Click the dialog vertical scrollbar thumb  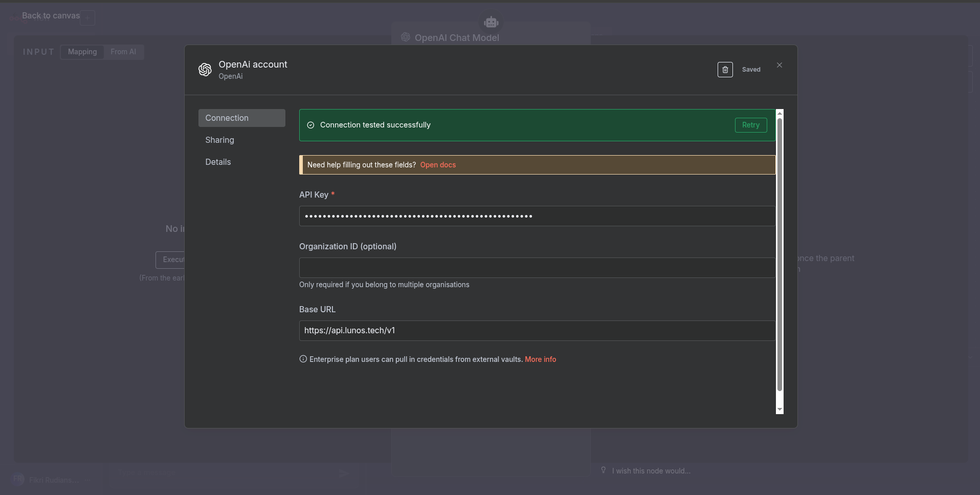click(x=779, y=254)
